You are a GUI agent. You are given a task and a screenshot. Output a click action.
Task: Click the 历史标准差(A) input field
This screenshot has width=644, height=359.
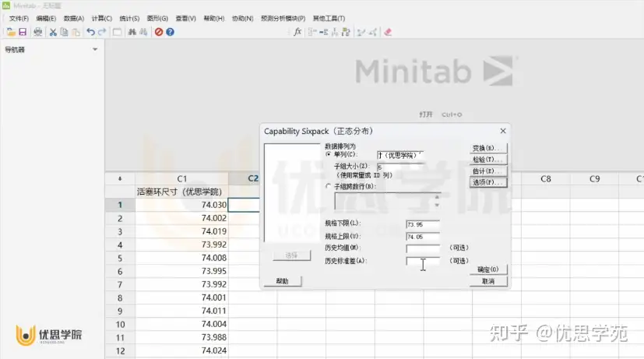423,261
